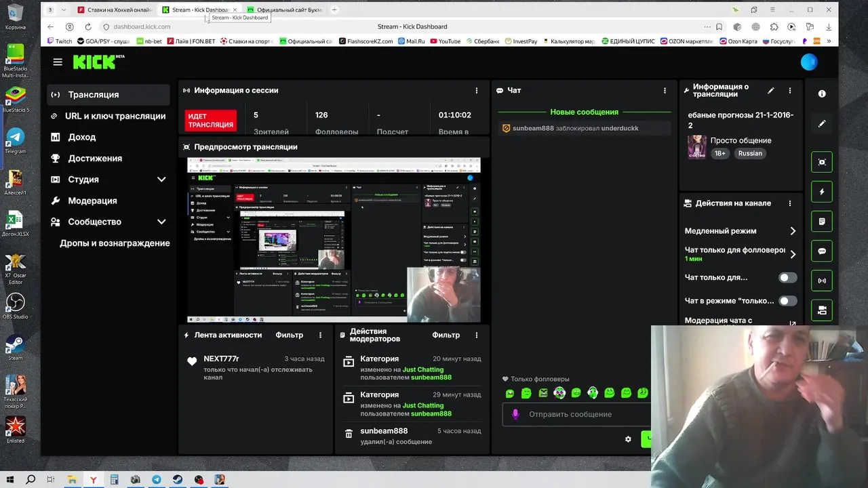Click the chat bubble icon in right sidebar

tap(822, 251)
